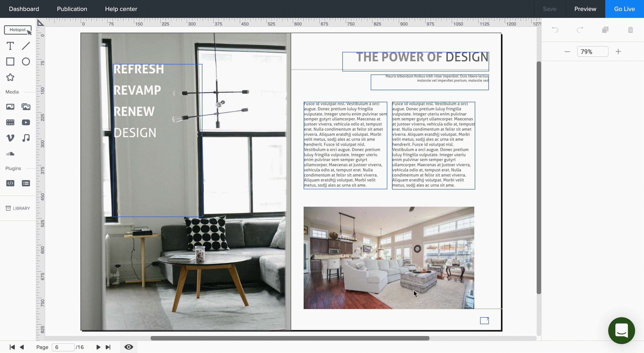
Task: Open the Publication menu
Action: 72,9
